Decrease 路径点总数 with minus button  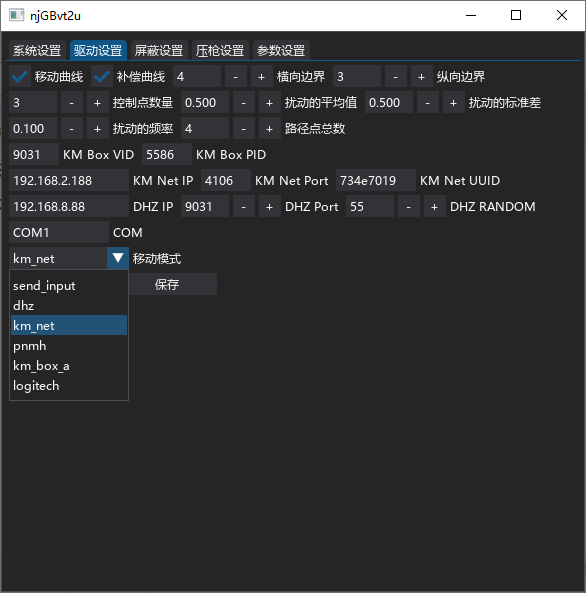coord(244,129)
